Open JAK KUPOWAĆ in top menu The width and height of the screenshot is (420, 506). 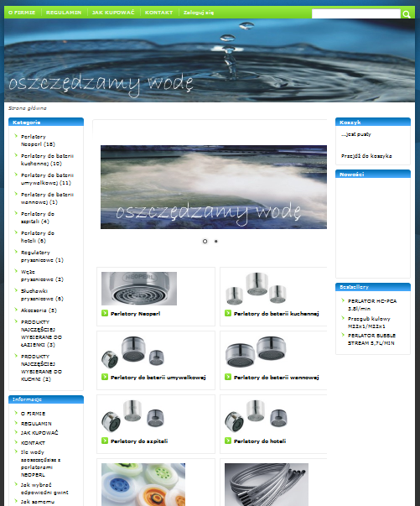(113, 13)
